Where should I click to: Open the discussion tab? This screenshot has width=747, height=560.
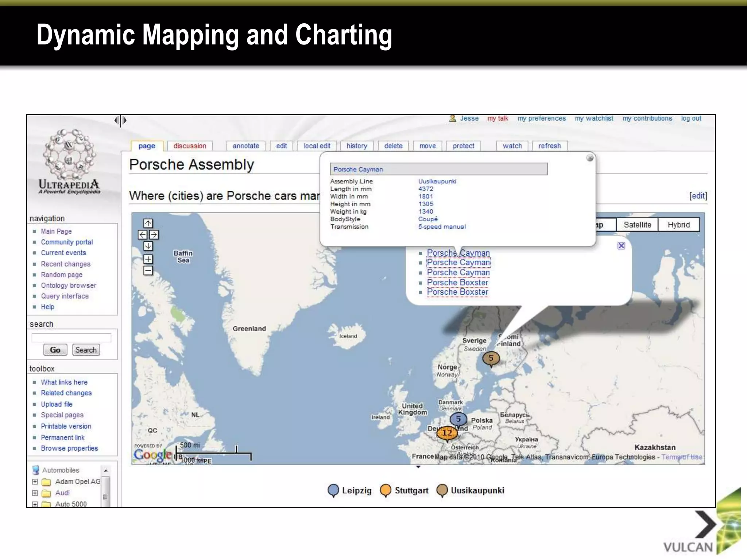[190, 146]
